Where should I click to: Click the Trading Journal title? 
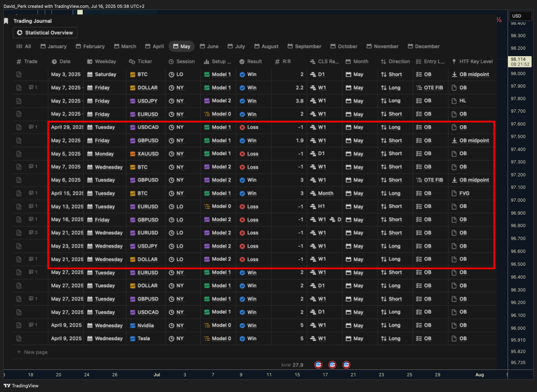(33, 21)
